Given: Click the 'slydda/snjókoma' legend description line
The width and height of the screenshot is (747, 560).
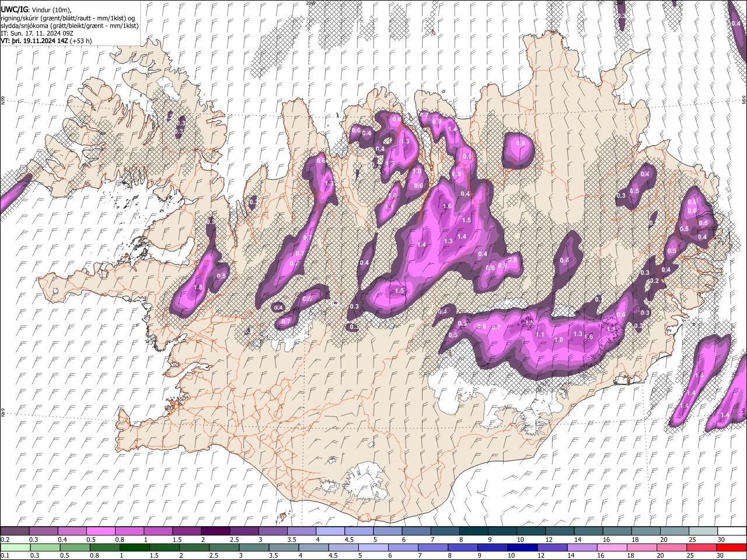Looking at the screenshot, I should [x=70, y=26].
